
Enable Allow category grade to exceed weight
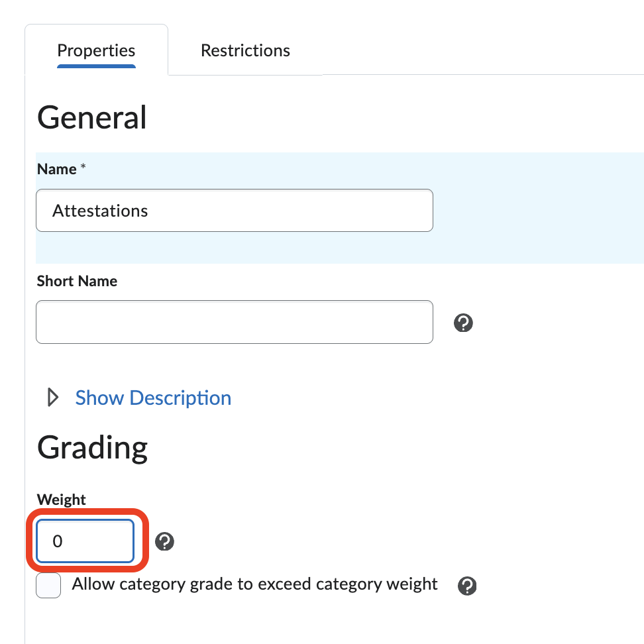point(48,586)
